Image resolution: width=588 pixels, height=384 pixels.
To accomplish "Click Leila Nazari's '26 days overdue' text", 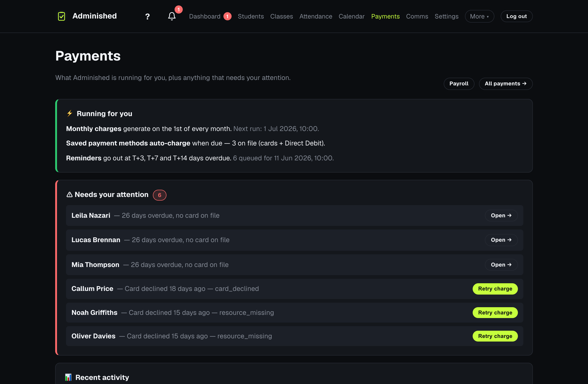I will coord(147,215).
